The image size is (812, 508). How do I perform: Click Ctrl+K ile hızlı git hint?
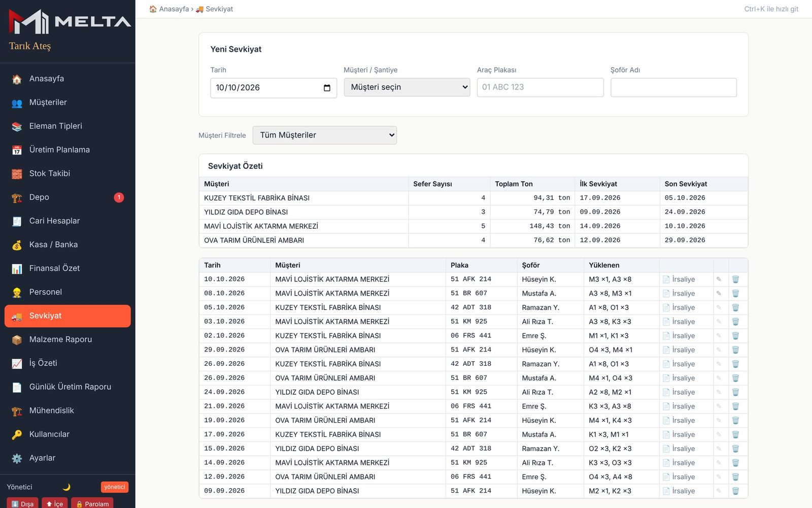pos(771,9)
